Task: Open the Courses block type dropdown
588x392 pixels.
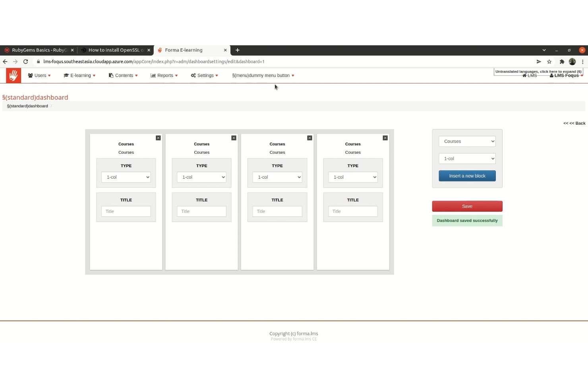Action: pyautogui.click(x=467, y=141)
